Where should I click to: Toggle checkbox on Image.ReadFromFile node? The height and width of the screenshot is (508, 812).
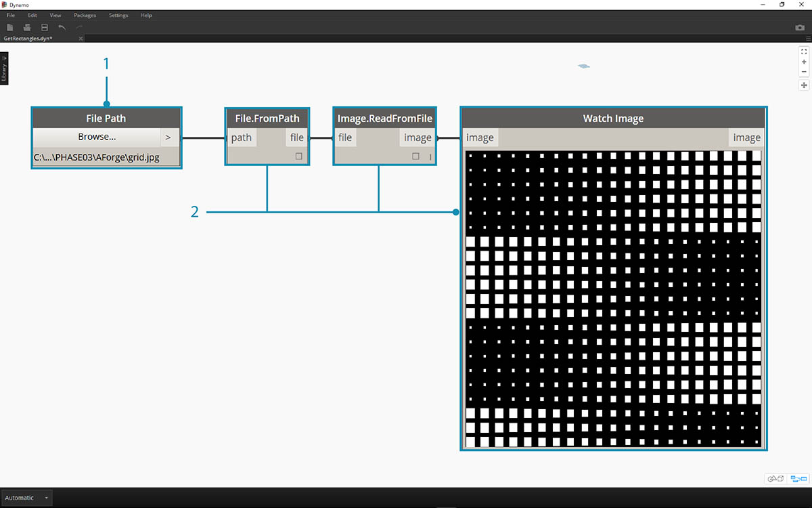pos(416,156)
